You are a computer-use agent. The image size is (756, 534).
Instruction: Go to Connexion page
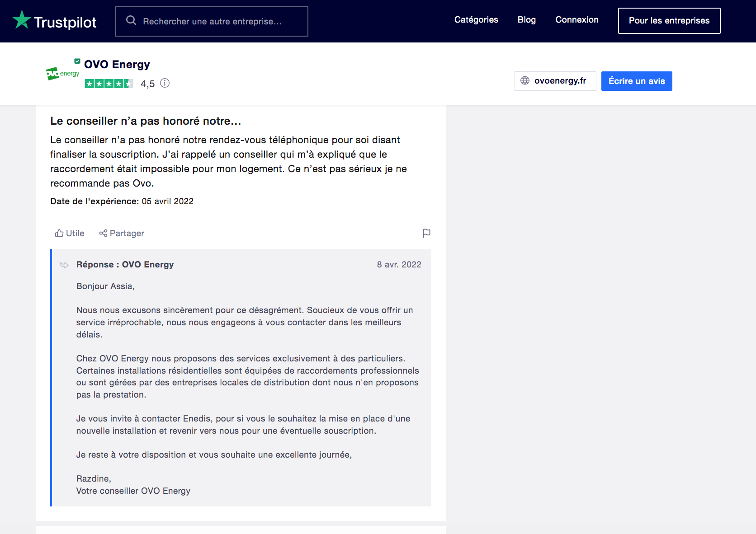pos(577,20)
